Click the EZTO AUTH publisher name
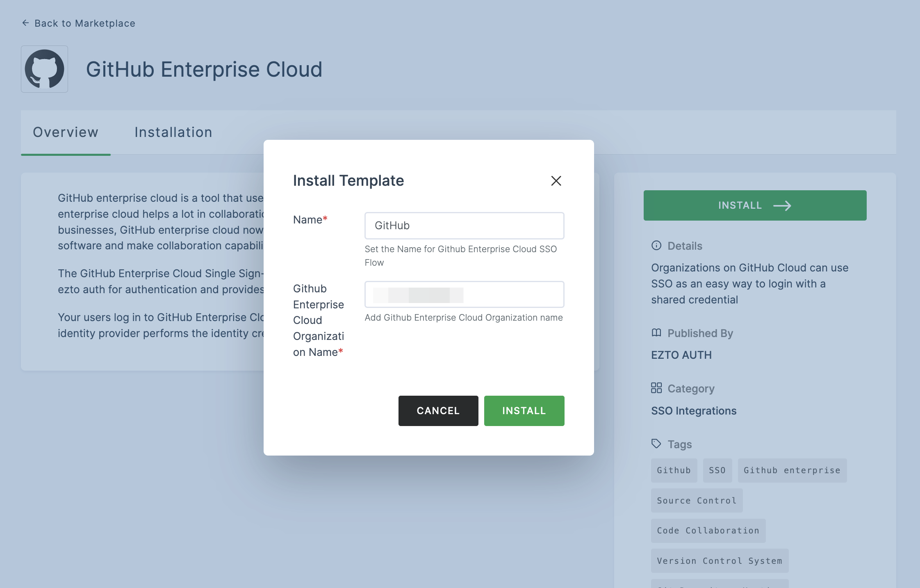 coord(681,355)
